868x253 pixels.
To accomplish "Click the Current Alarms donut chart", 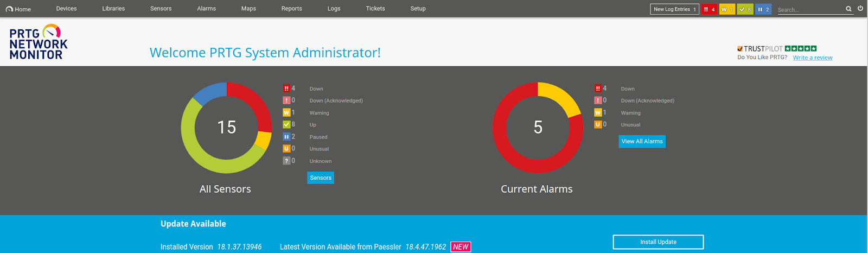I will pos(538,128).
